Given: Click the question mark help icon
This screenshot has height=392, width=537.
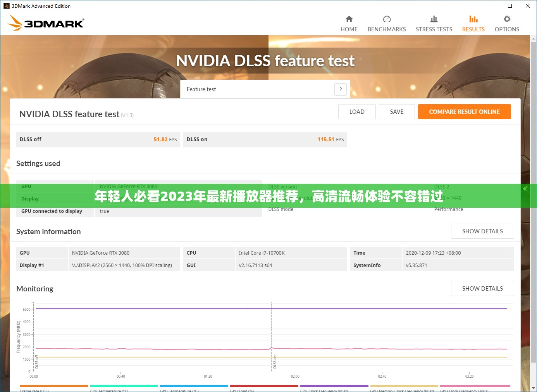Looking at the screenshot, I should pos(341,89).
